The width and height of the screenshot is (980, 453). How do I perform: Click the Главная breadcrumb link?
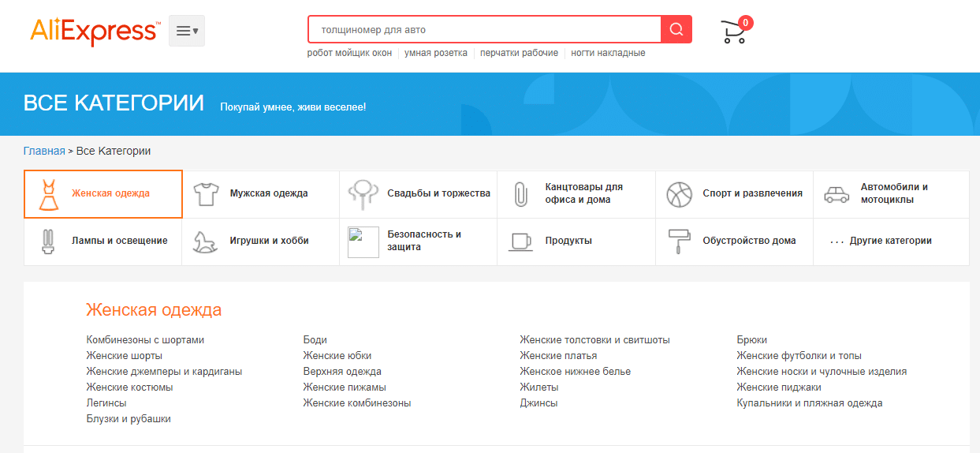[x=44, y=151]
